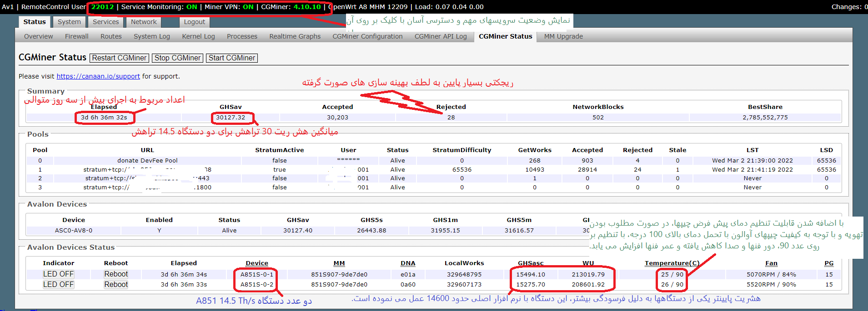Image resolution: width=868 pixels, height=311 pixels.
Task: Click stratum difficulty value 65536 for pool 1
Action: 462,169
